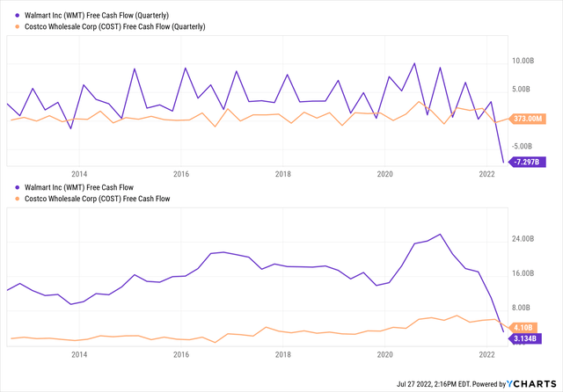
Task: Click the 24.00B y-axis label
Action: [523, 239]
